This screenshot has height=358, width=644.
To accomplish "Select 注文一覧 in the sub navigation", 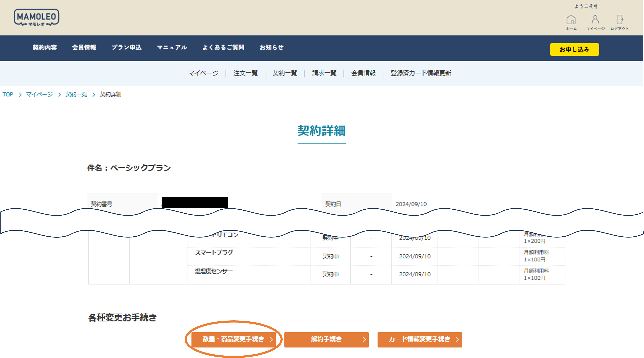I will pyautogui.click(x=245, y=73).
